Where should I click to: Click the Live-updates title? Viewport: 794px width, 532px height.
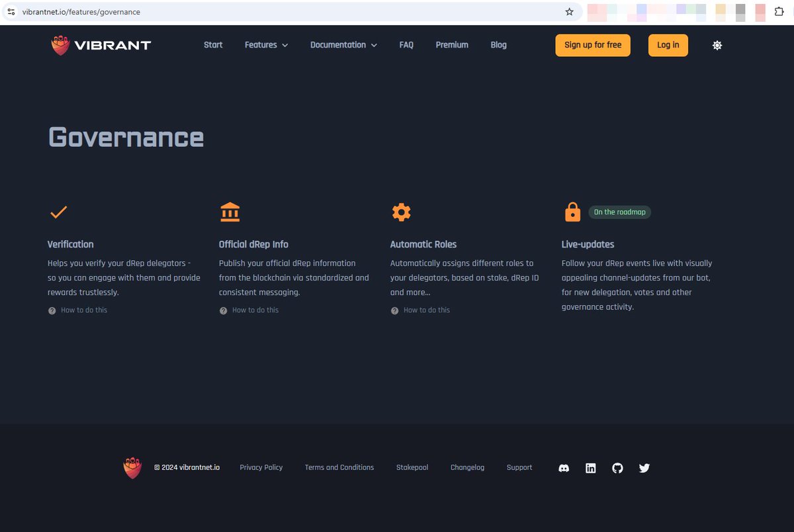tap(588, 244)
